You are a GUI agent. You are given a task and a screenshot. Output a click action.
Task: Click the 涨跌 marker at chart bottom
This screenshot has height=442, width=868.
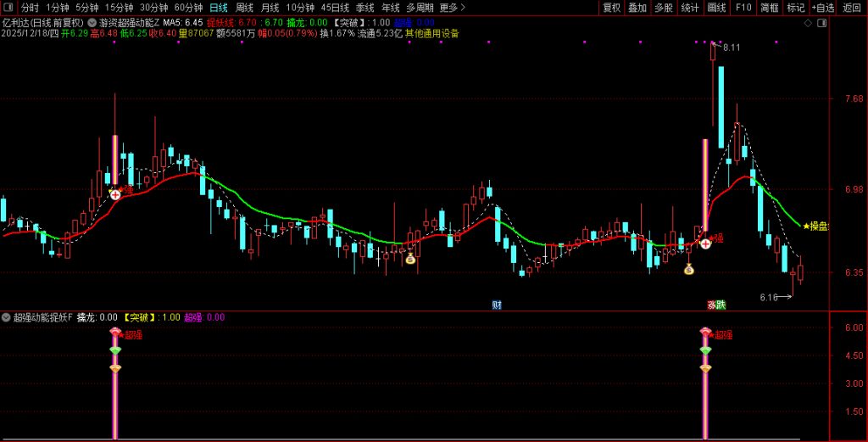(x=716, y=305)
